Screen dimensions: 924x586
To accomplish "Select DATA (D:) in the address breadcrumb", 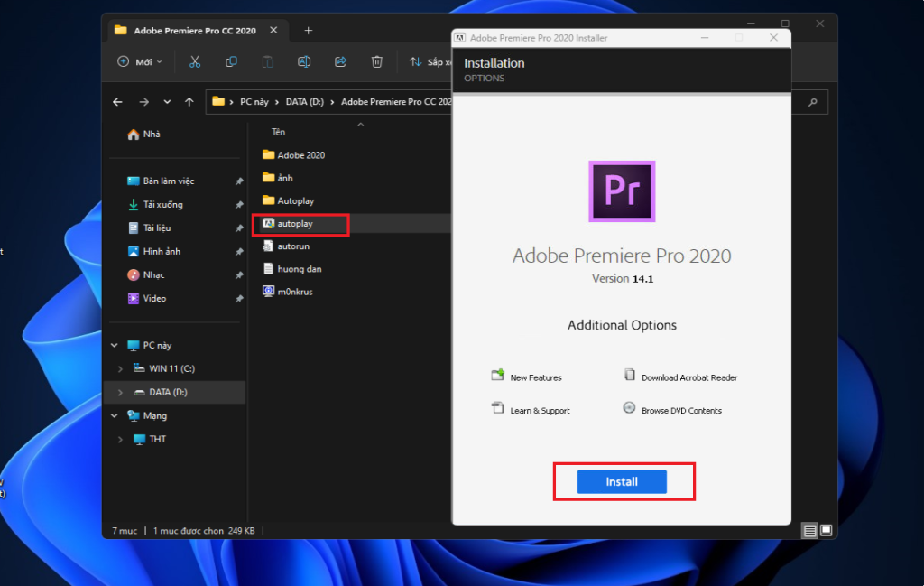I will click(x=305, y=102).
